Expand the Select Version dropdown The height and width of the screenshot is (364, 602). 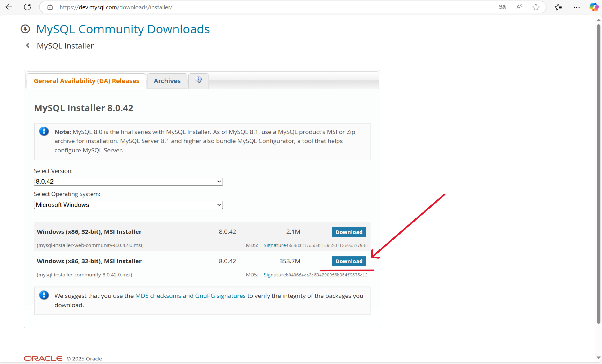[x=128, y=182]
